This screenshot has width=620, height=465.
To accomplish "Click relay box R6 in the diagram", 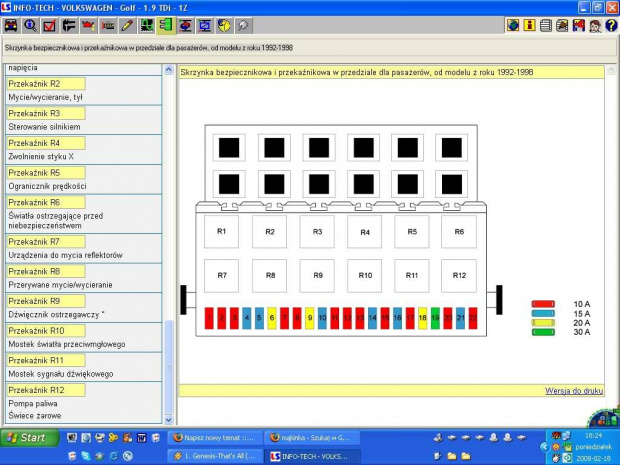I will (459, 232).
